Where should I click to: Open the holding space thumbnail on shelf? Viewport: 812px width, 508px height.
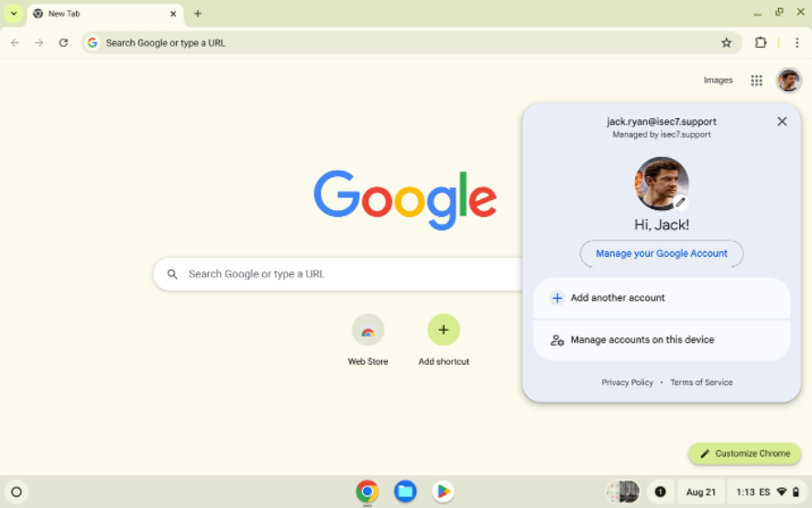[x=623, y=491]
